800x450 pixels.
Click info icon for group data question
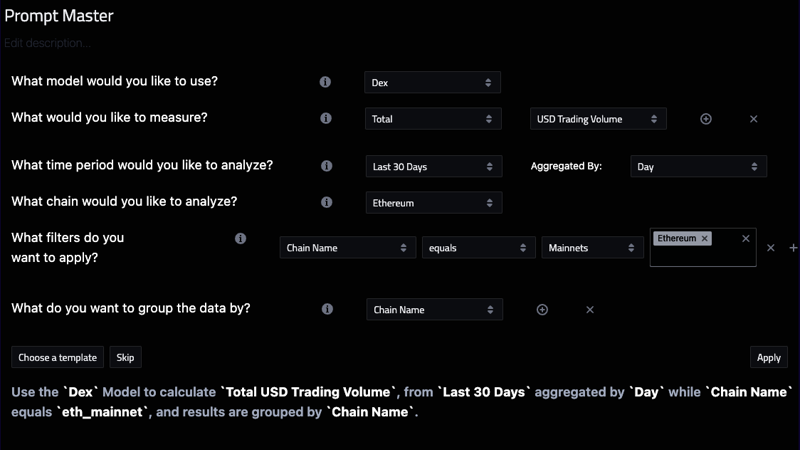coord(327,309)
